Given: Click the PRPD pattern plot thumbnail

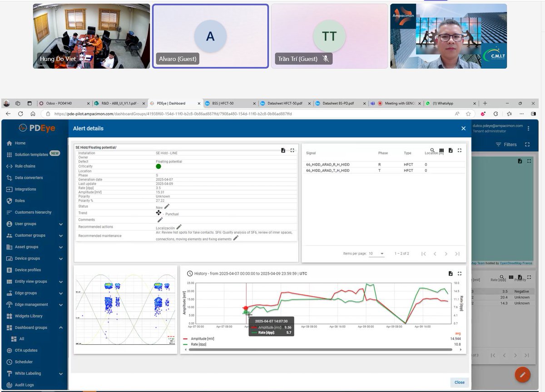Looking at the screenshot, I should click(125, 309).
